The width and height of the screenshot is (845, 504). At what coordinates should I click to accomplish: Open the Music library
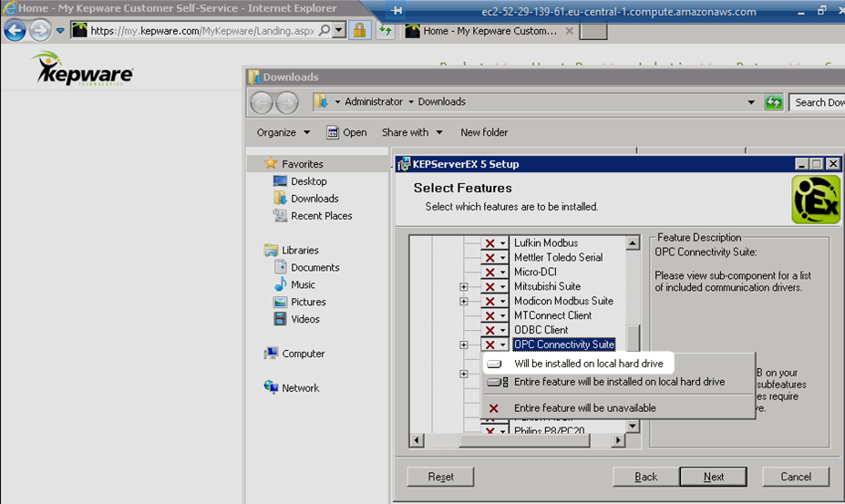[x=303, y=284]
